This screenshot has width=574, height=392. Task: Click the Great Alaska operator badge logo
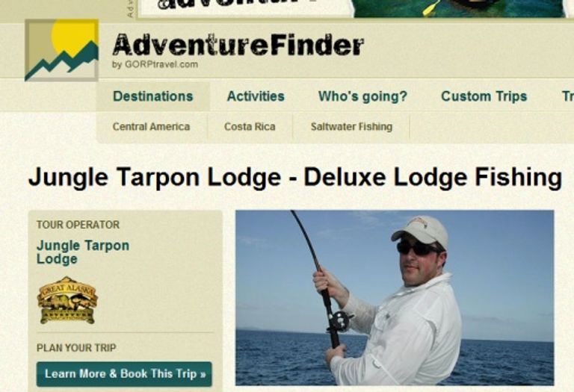click(x=67, y=300)
